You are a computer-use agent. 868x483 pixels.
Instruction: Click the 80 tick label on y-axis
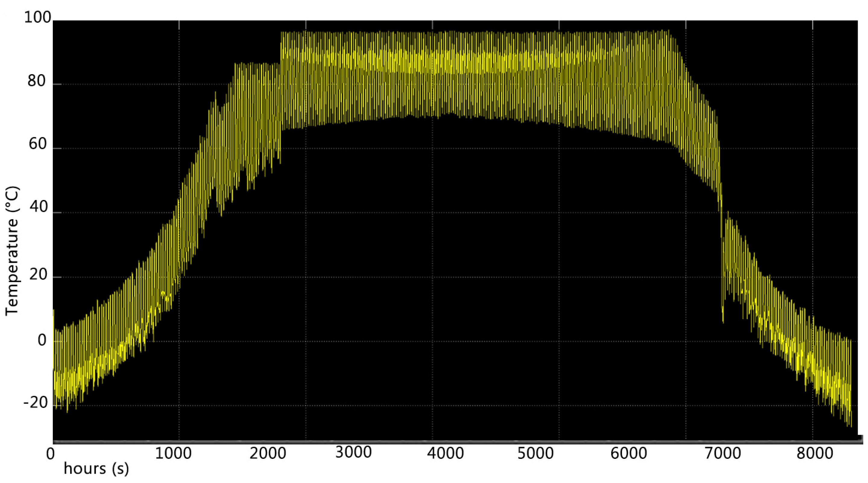click(x=37, y=81)
